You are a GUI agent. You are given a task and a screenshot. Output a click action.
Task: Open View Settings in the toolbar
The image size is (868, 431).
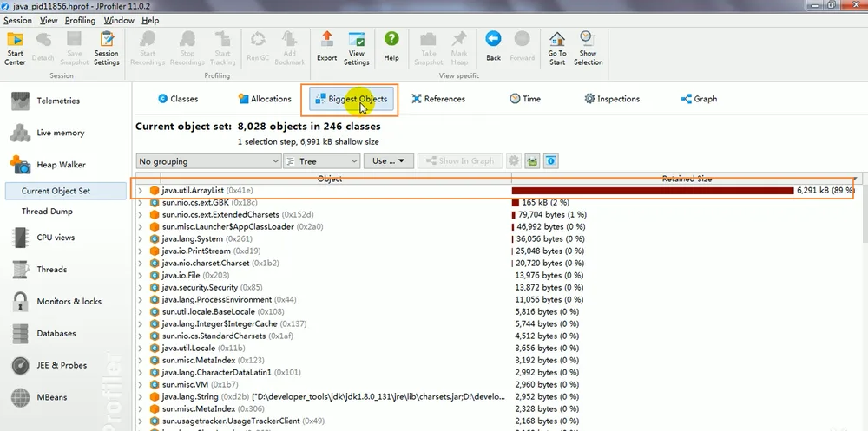pyautogui.click(x=357, y=49)
